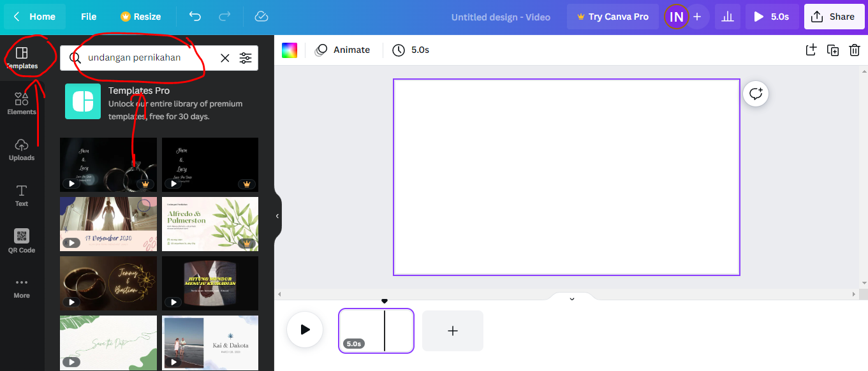Collapse the templates side panel
868x371 pixels.
coord(276,216)
